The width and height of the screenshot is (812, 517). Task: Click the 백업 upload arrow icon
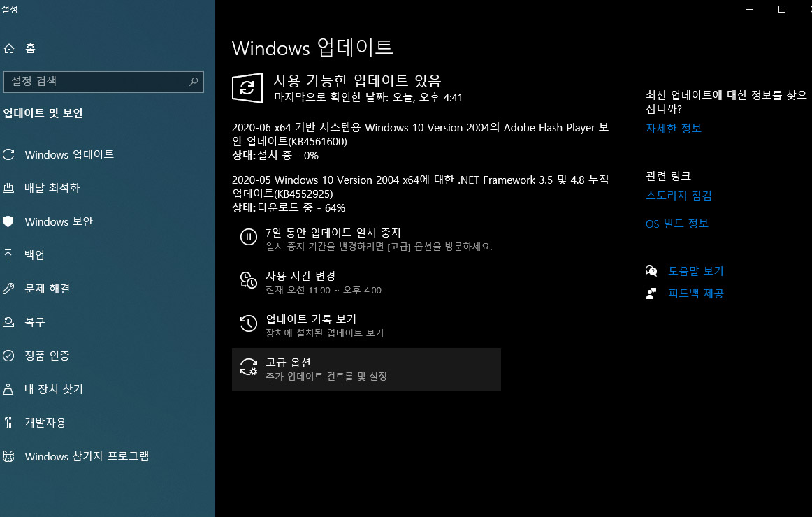point(8,254)
